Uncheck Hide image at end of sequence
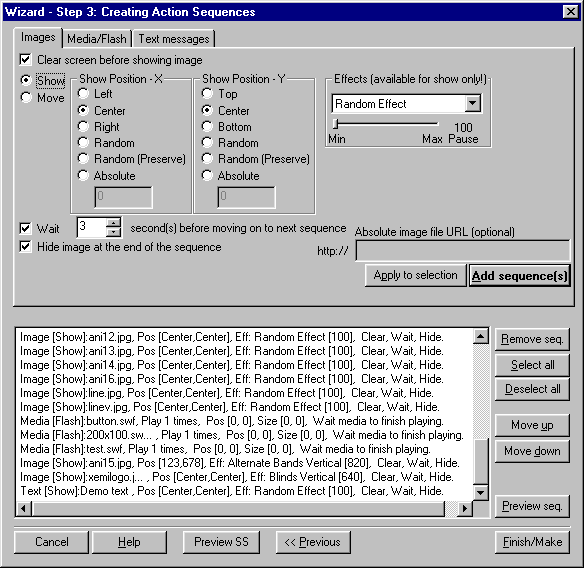 (25, 247)
